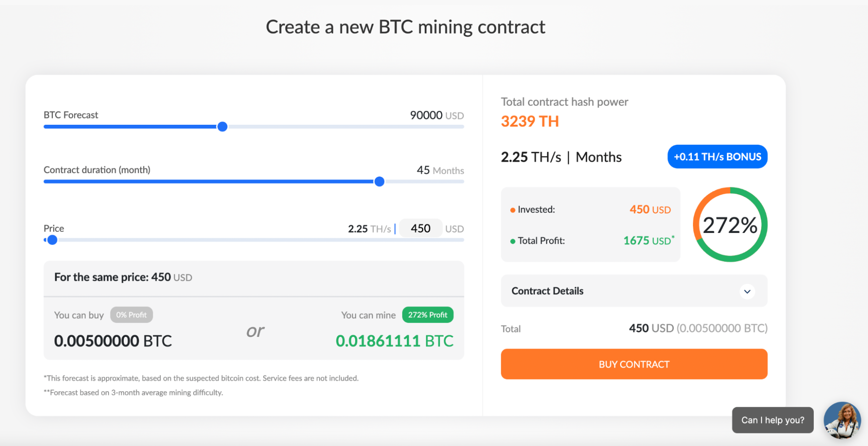Click the +0.11 TH/s BONUS badge
Image resolution: width=868 pixels, height=446 pixels.
717,156
